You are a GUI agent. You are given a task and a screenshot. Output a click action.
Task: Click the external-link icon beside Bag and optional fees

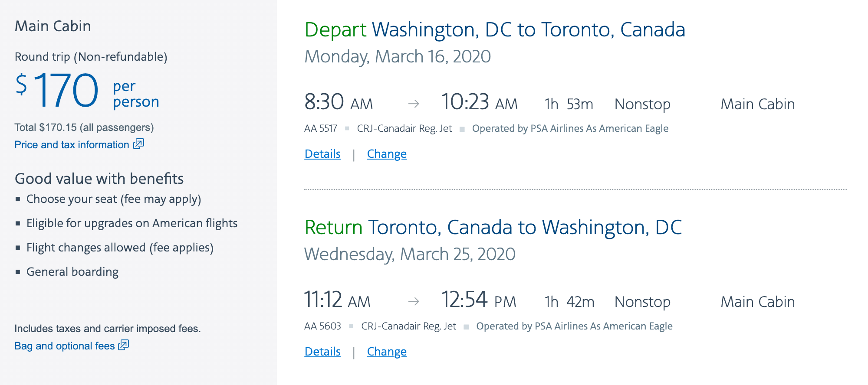click(124, 345)
